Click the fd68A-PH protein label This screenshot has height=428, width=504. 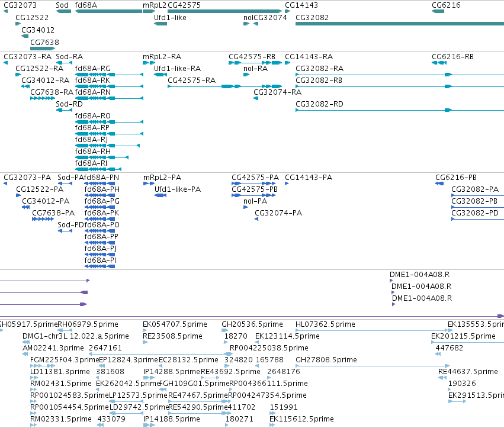(x=102, y=189)
